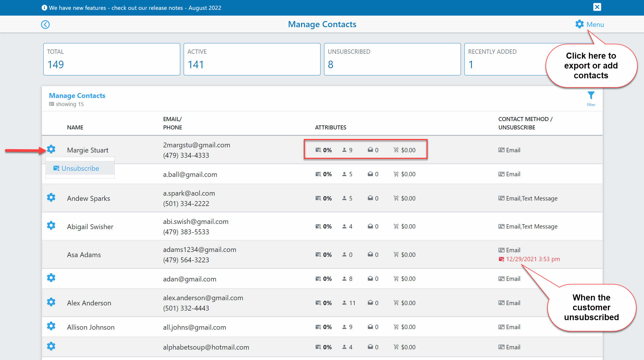Click the name Alex Anderson
The height and width of the screenshot is (360, 644).
click(89, 303)
